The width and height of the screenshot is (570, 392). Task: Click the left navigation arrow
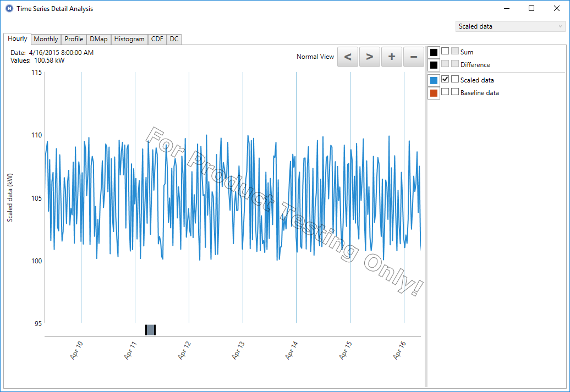coord(347,57)
